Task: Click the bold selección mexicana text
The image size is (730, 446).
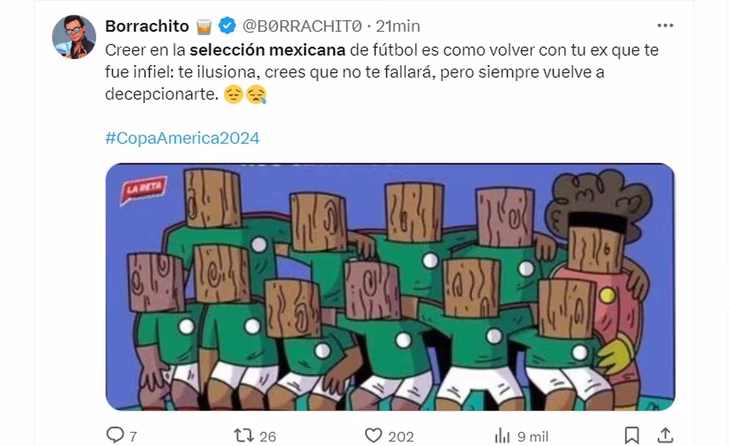Action: (x=268, y=50)
